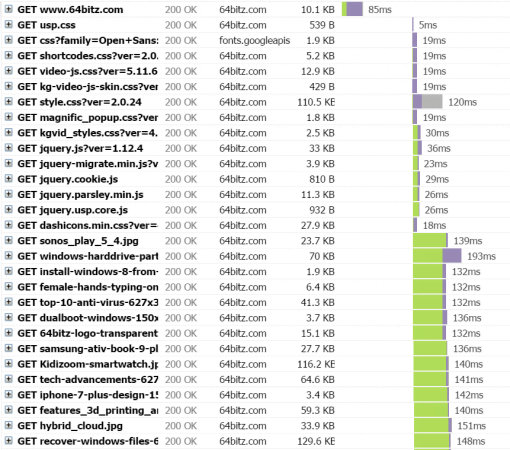Expand the css?family=Open+Sans request
Screen dimensions: 510x450
(9, 40)
